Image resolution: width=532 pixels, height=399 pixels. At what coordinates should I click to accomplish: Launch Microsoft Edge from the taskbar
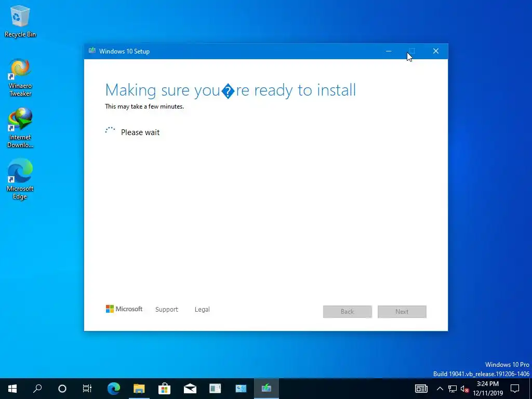(x=114, y=389)
